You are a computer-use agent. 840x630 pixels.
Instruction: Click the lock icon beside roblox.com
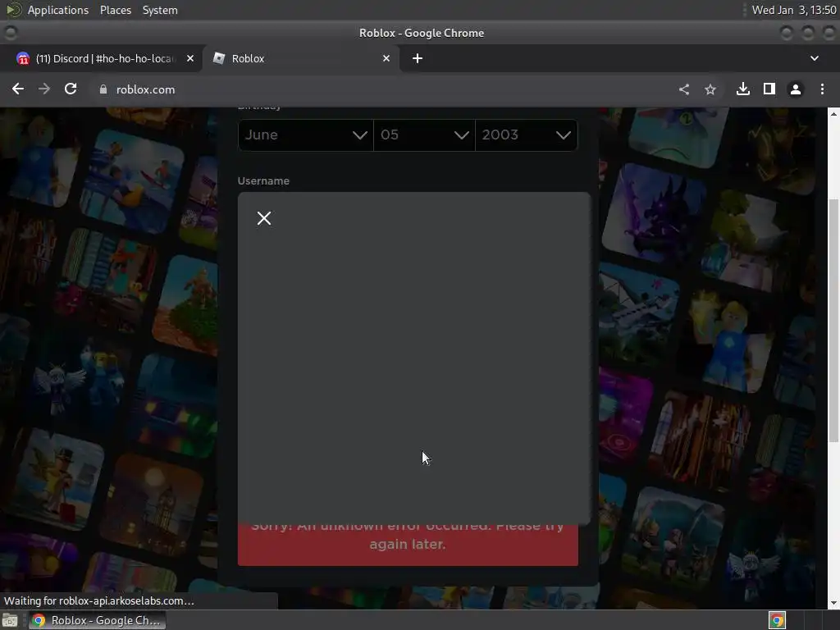103,89
